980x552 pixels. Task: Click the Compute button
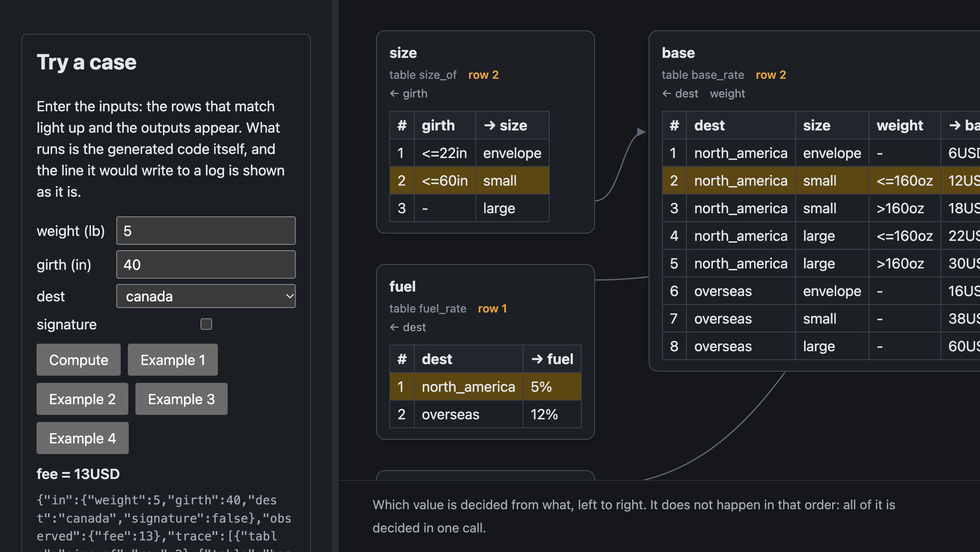78,360
